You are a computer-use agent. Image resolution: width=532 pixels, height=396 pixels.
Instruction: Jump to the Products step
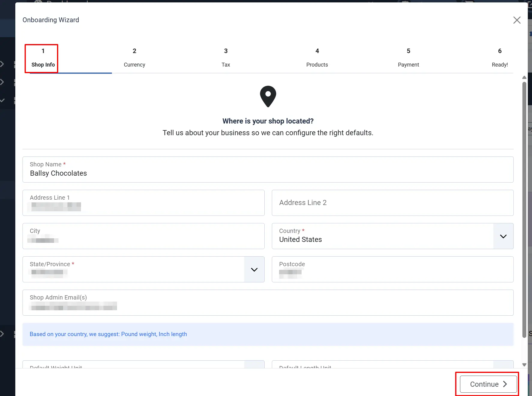coord(317,58)
